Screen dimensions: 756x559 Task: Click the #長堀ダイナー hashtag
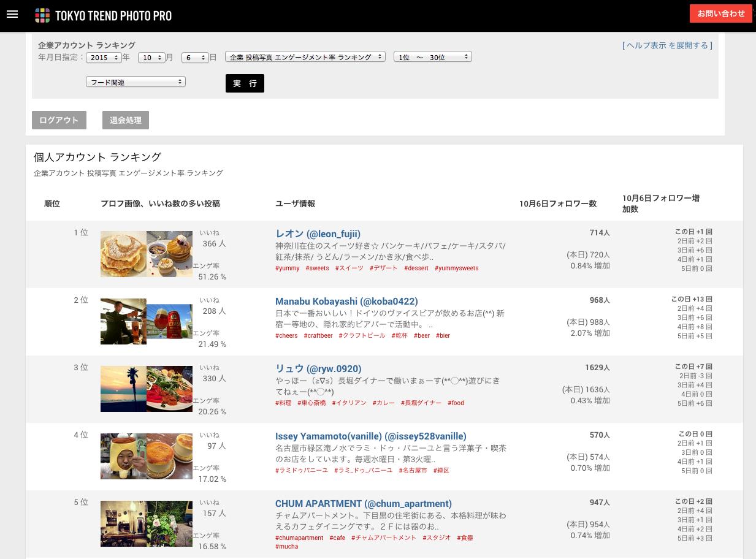(421, 403)
